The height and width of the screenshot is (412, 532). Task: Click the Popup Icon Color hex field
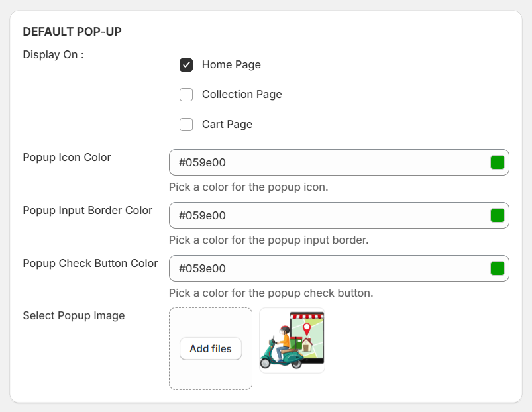(x=339, y=162)
